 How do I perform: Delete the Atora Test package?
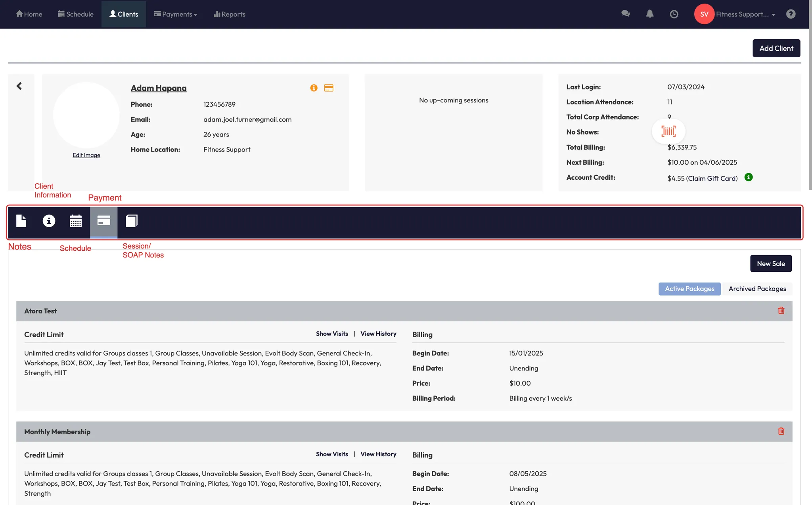pos(781,311)
